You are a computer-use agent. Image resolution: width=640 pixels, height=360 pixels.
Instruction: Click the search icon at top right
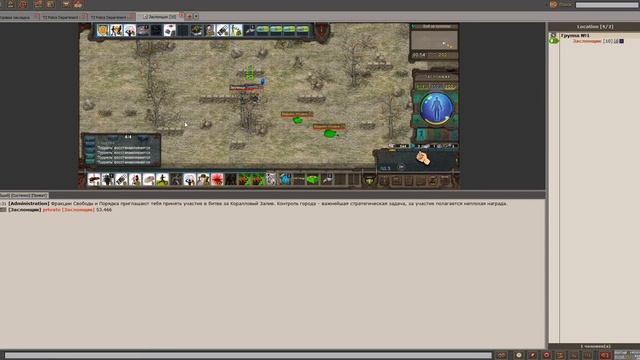click(x=553, y=4)
